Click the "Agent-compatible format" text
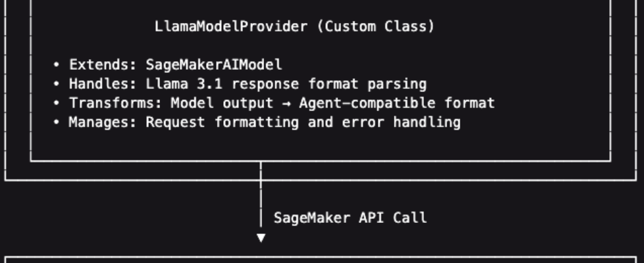This screenshot has height=263, width=644. pos(397,103)
